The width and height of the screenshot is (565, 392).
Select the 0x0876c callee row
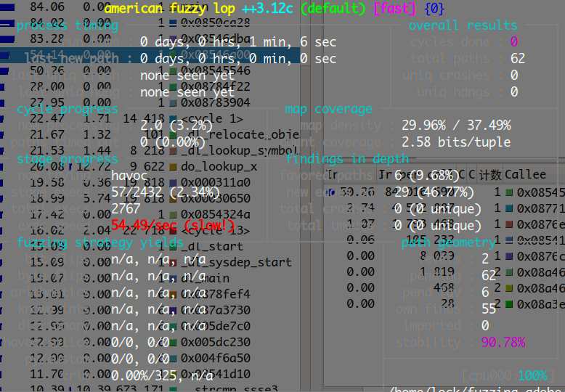[444, 256]
